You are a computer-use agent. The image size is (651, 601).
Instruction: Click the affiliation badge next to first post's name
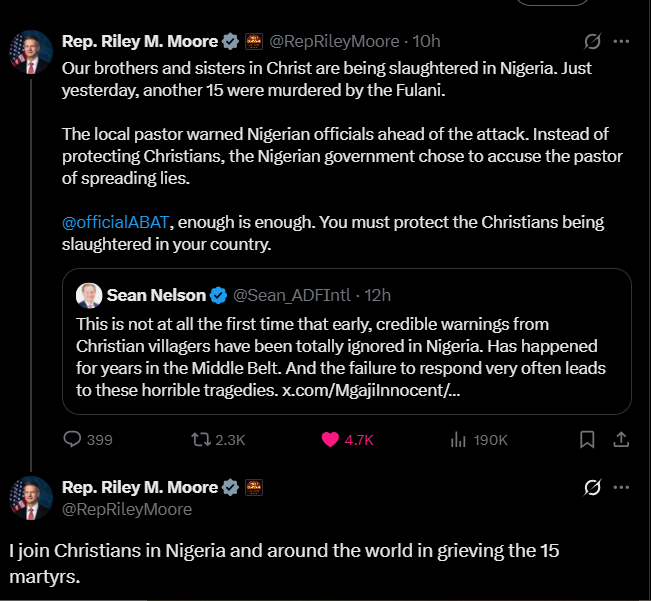(255, 42)
